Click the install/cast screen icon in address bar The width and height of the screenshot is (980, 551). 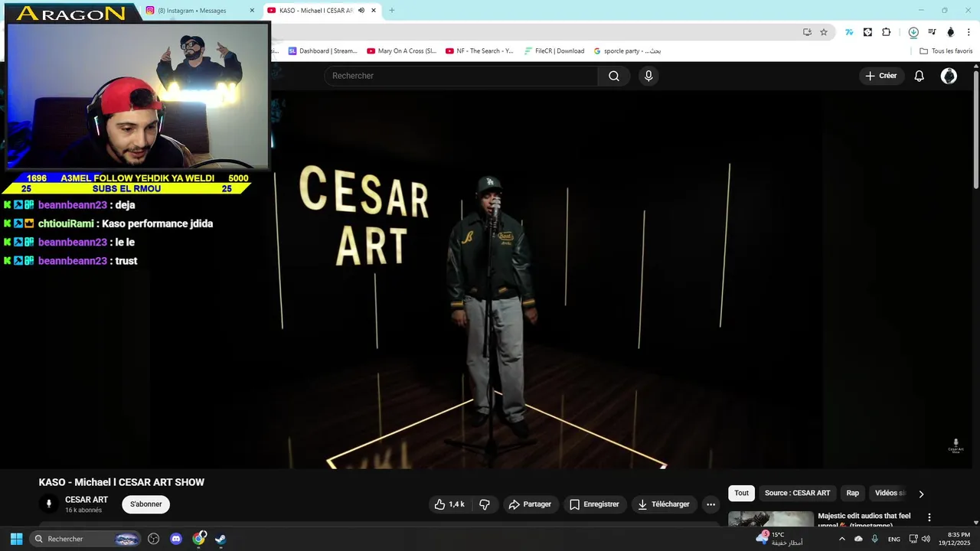[807, 32]
